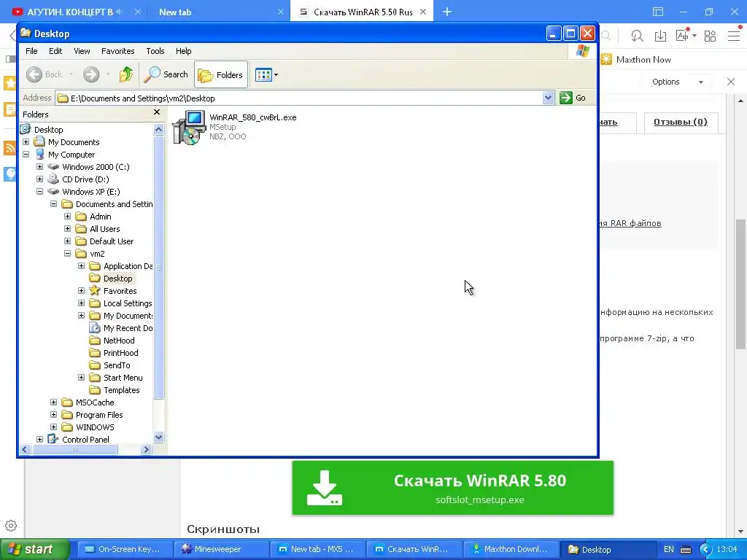Select the My Recent Documents icon

click(x=96, y=328)
